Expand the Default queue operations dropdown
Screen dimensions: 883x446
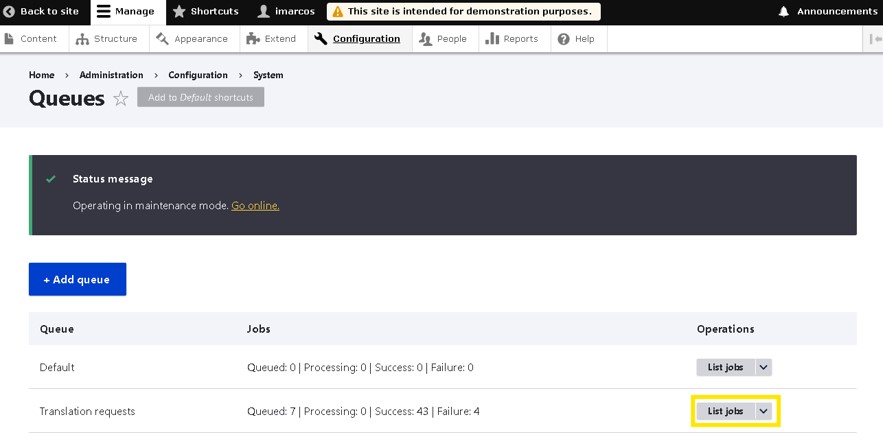point(764,368)
